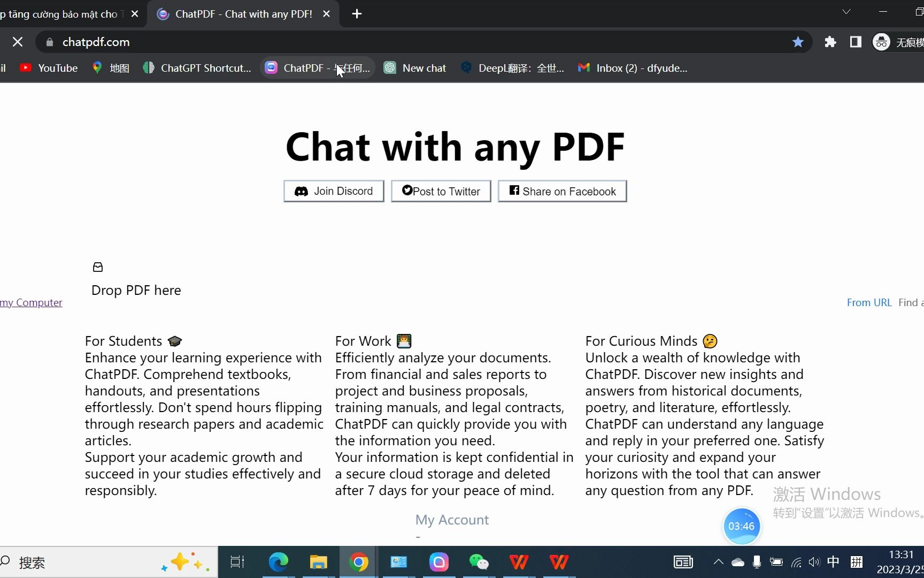Screen dimensions: 924x578
Task: Toggle the browser side panel icon
Action: (x=856, y=42)
